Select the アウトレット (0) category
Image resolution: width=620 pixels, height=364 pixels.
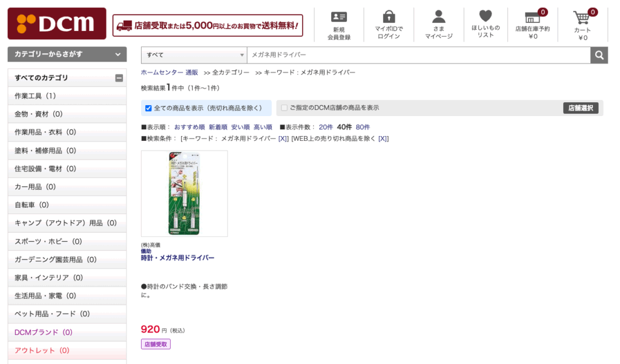(x=67, y=351)
